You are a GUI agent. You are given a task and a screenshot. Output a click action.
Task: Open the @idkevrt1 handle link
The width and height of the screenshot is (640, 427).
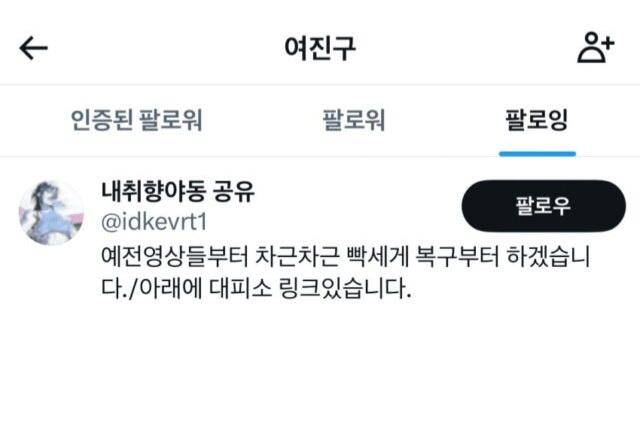tap(154, 222)
